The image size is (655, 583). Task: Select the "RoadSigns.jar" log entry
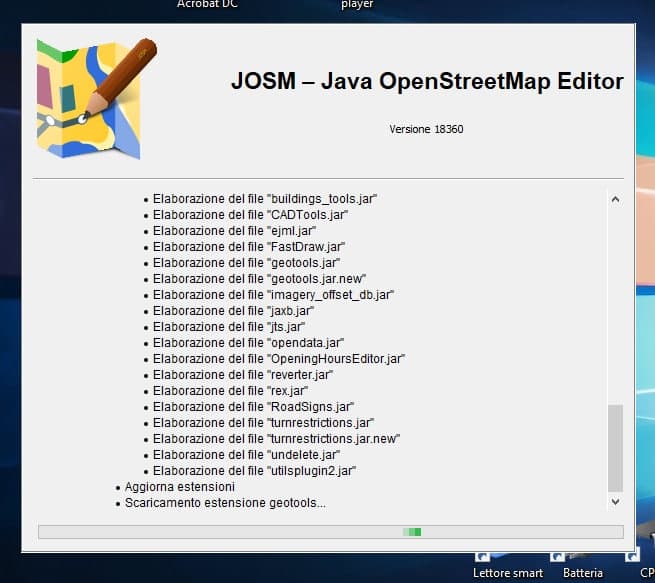pyautogui.click(x=253, y=406)
